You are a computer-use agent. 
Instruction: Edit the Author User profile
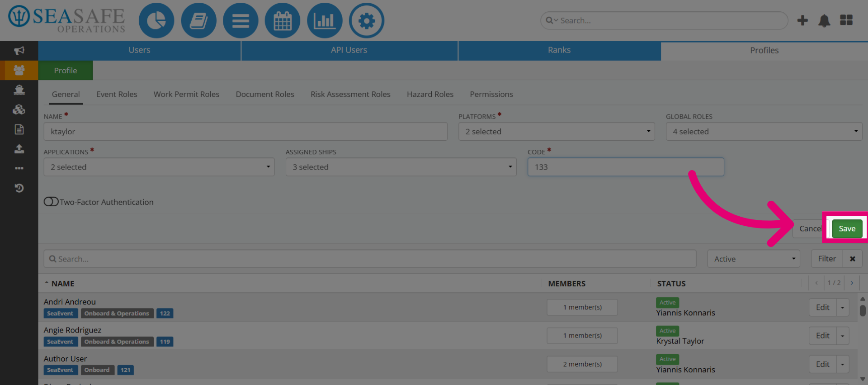(823, 364)
